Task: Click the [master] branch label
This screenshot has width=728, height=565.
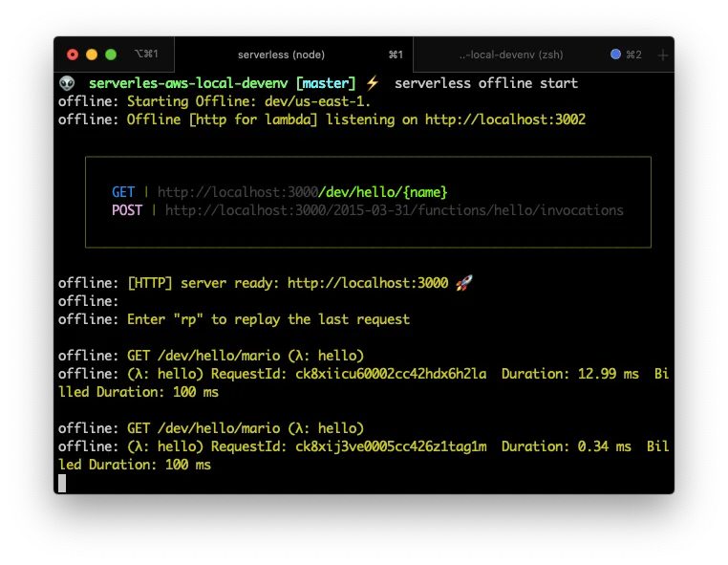Action: pos(326,83)
